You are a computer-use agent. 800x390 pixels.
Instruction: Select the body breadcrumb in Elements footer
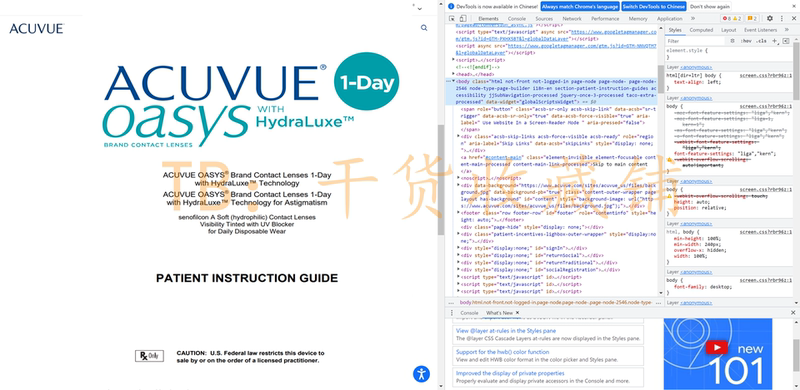click(556, 302)
